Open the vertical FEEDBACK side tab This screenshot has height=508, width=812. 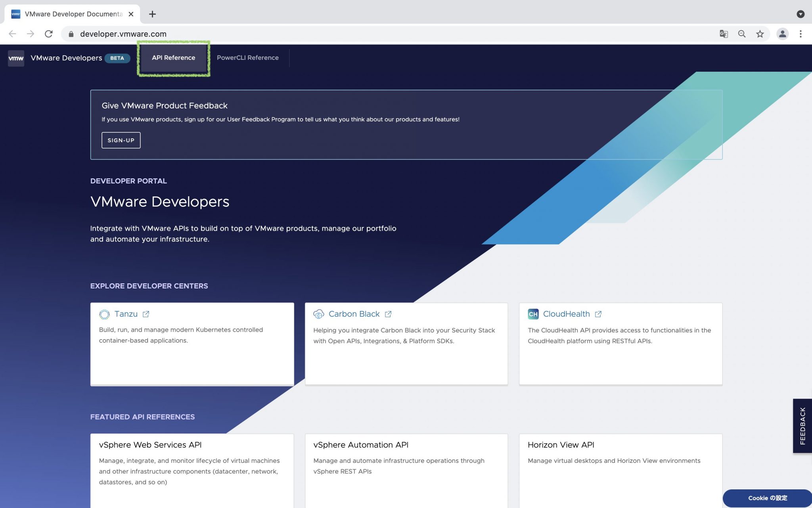point(802,426)
